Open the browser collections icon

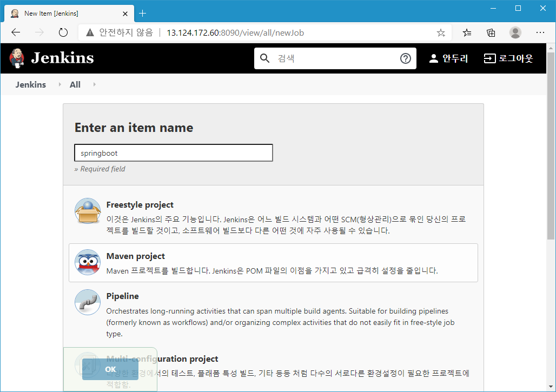click(x=491, y=32)
